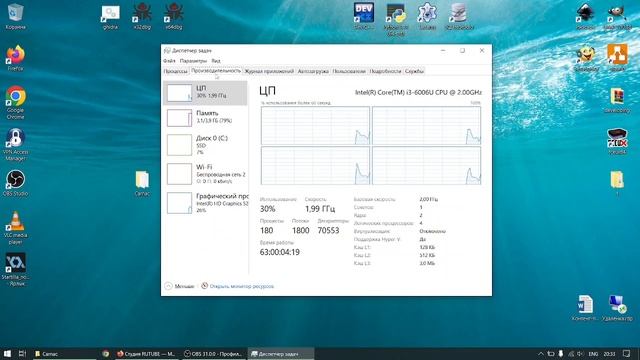Close the Task Manager window
The height and width of the screenshot is (360, 640).
coord(482,51)
